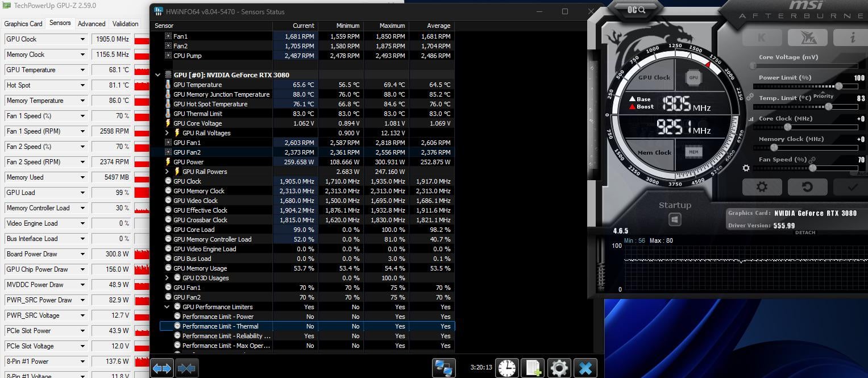Expand GPU Rail Powers row

tap(167, 172)
